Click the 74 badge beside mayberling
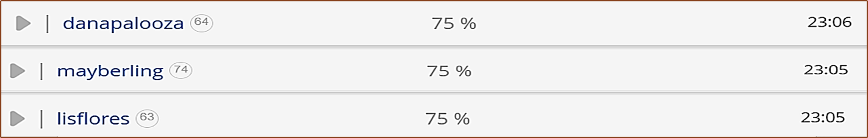868x138 pixels. pos(181,71)
